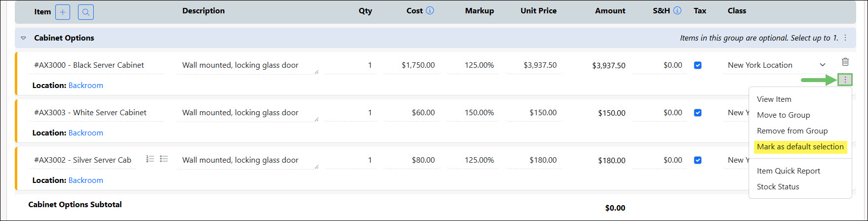868x221 pixels.
Task: Click the add item plus icon
Action: click(x=63, y=12)
